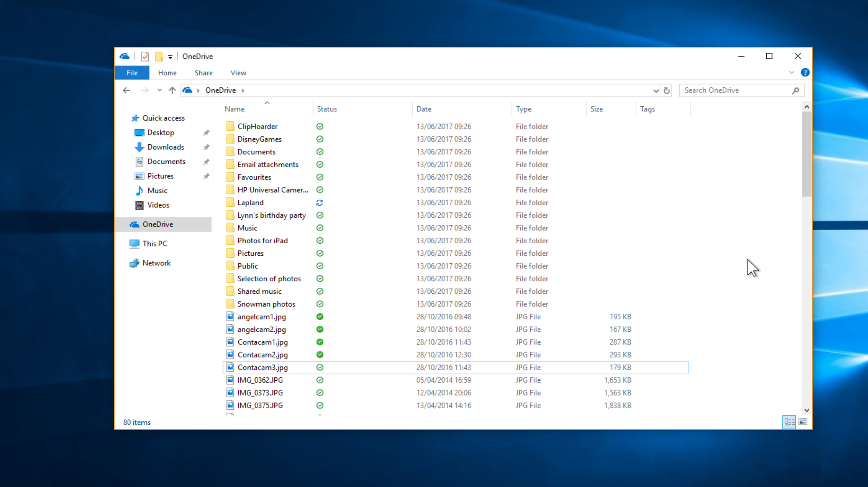Toggle synced status on Contacam3.jpg

point(319,367)
